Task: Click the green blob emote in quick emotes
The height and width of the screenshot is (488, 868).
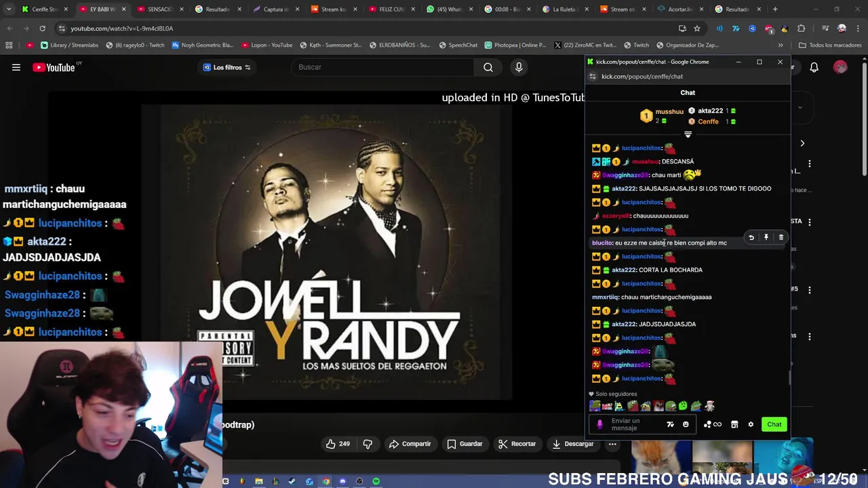Action: pyautogui.click(x=683, y=406)
